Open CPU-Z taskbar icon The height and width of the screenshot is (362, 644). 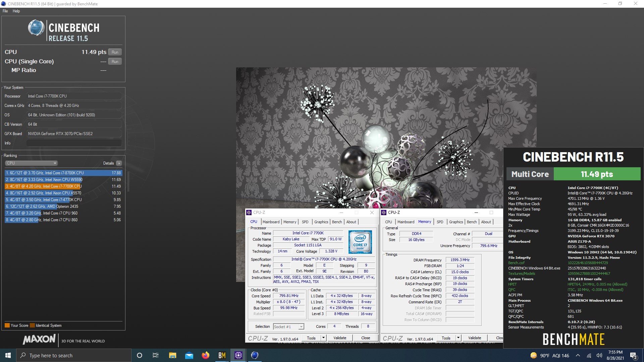click(238, 355)
